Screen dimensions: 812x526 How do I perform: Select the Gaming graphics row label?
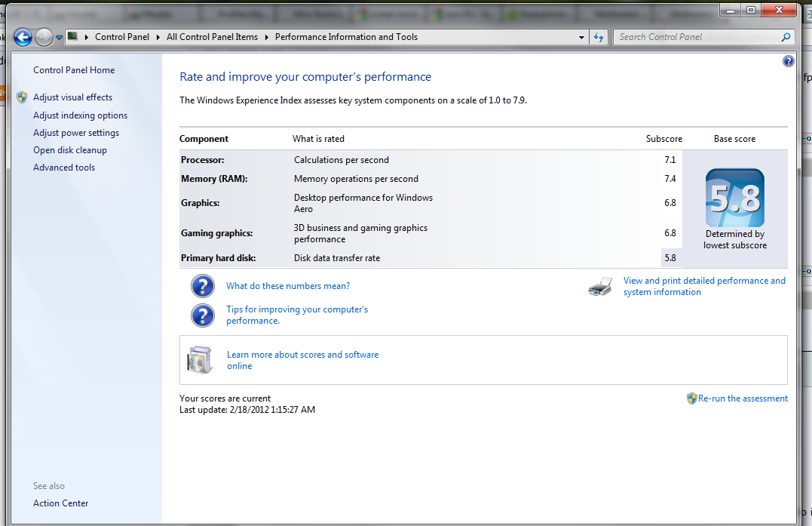pyautogui.click(x=216, y=233)
